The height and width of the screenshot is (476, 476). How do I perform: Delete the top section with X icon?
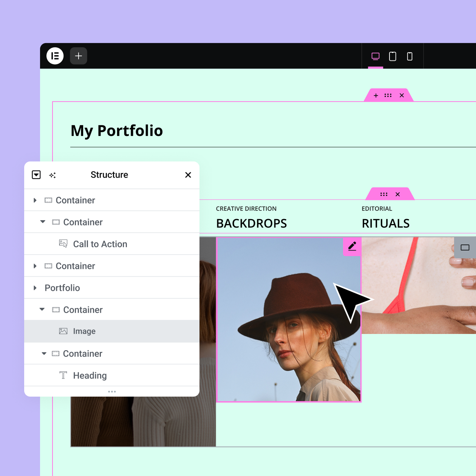(x=402, y=96)
